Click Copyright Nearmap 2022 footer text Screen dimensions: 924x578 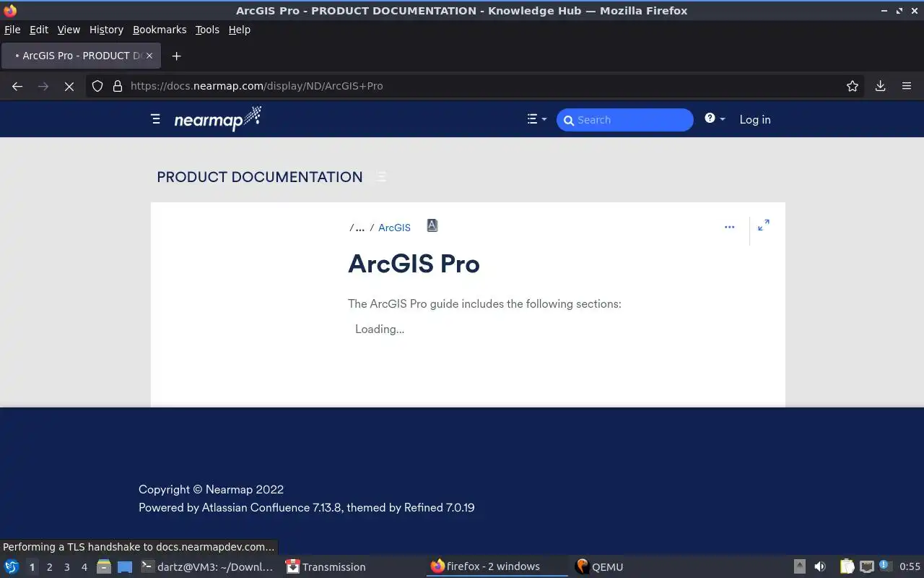[x=211, y=490]
